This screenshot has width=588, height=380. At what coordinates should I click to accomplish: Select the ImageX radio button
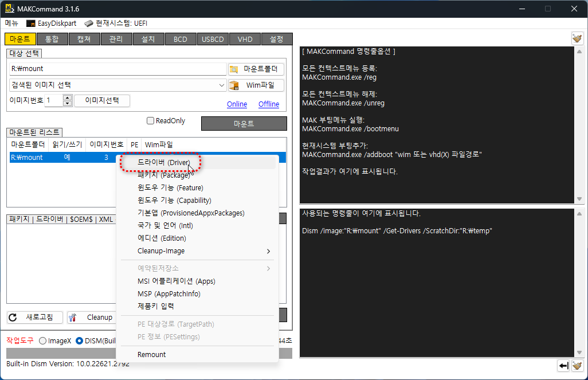(43, 341)
